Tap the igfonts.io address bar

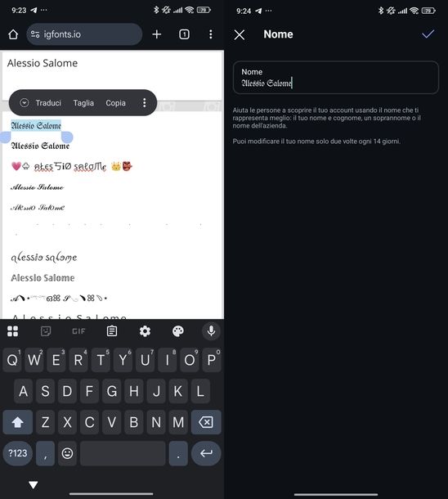(84, 34)
